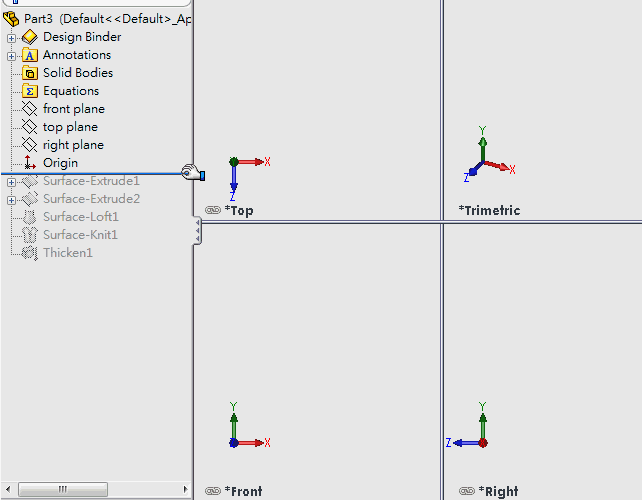Viewport: 642px width, 500px height.
Task: Click the tree horizontal scrollbar thumb
Action: coord(63,489)
